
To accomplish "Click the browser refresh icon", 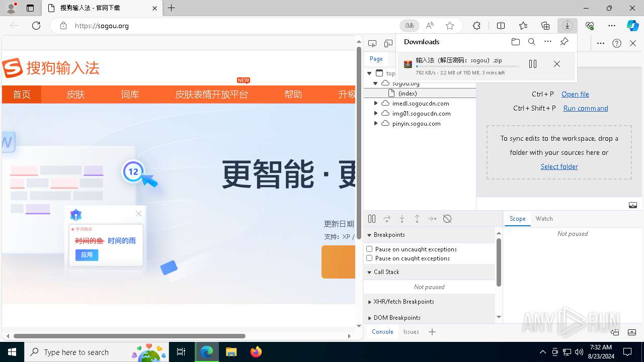I will tap(36, 26).
